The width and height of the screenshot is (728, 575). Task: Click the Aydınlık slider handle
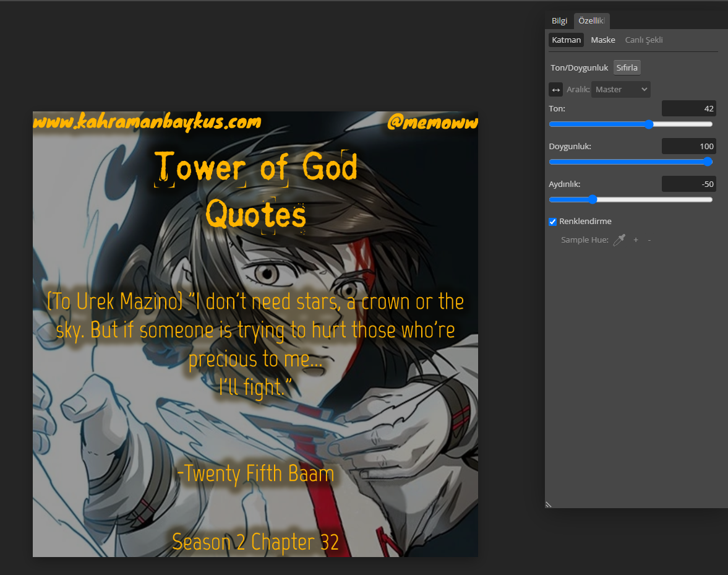[593, 199]
